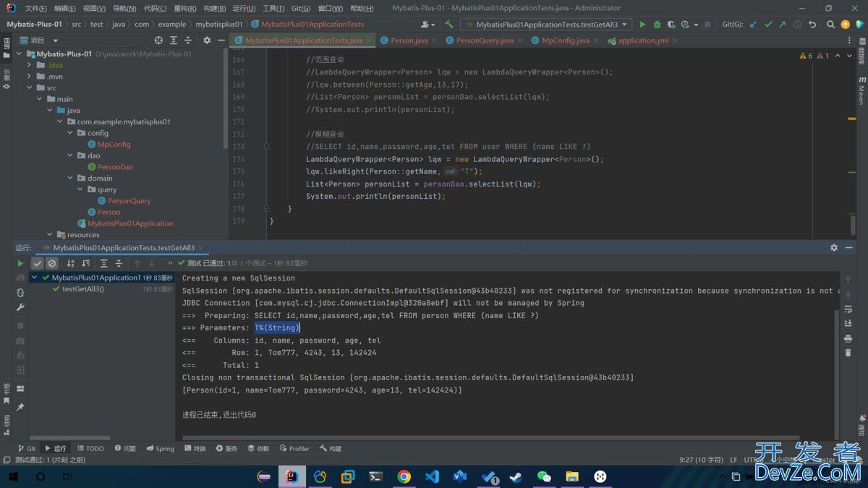
Task: Commit changes using the Git checkmark icon
Action: pos(769,23)
